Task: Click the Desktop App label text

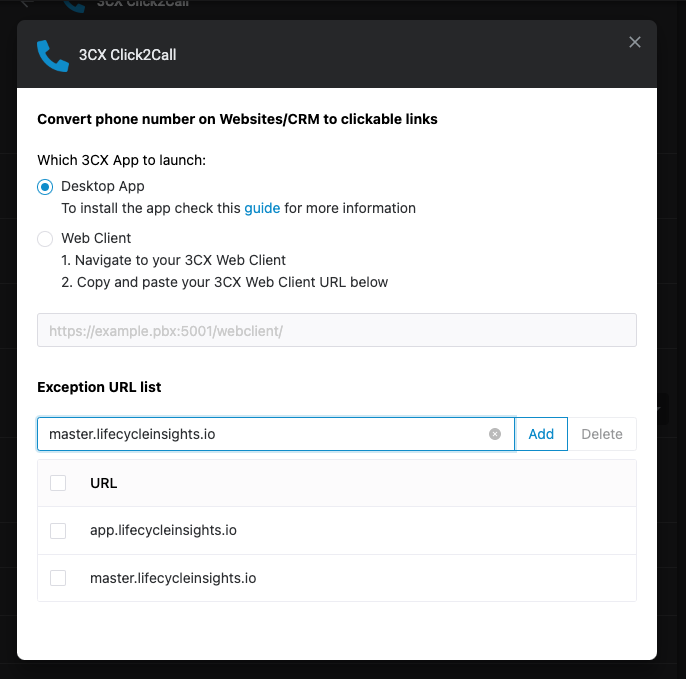Action: [103, 186]
